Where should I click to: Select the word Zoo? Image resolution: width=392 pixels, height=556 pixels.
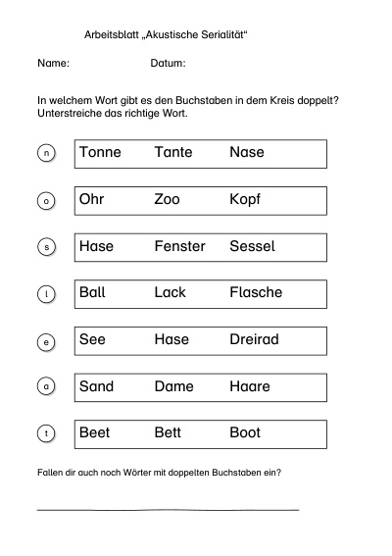[168, 199]
